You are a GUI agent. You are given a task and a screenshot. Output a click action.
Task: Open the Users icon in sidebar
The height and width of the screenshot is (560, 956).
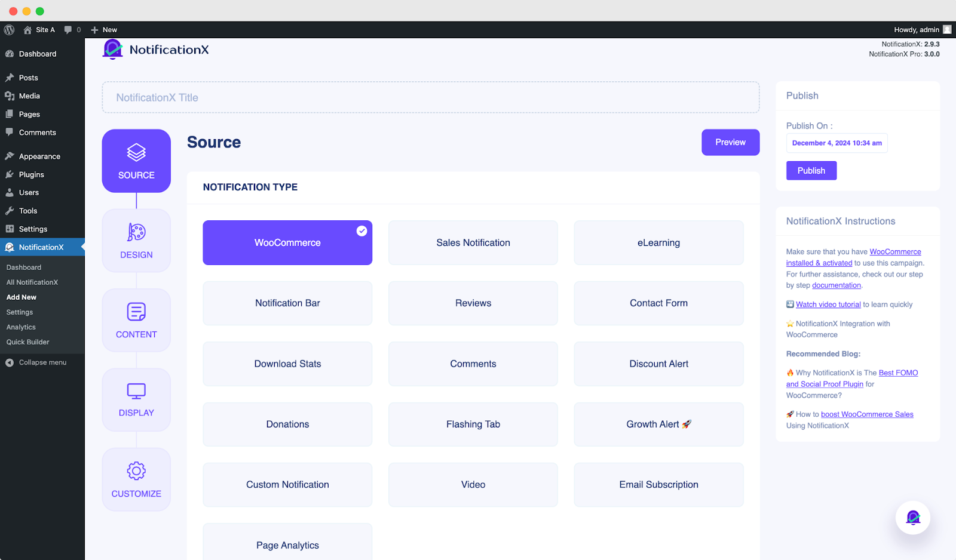(10, 193)
